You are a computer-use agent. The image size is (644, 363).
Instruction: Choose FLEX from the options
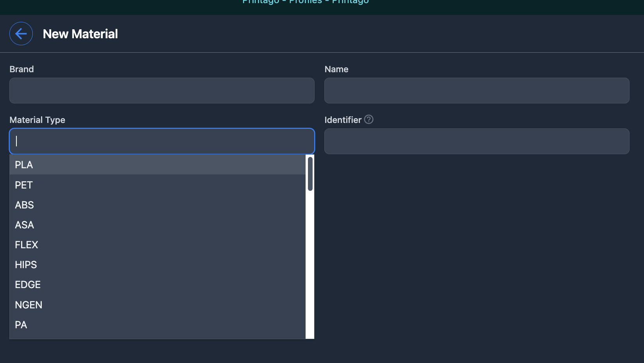(157, 245)
